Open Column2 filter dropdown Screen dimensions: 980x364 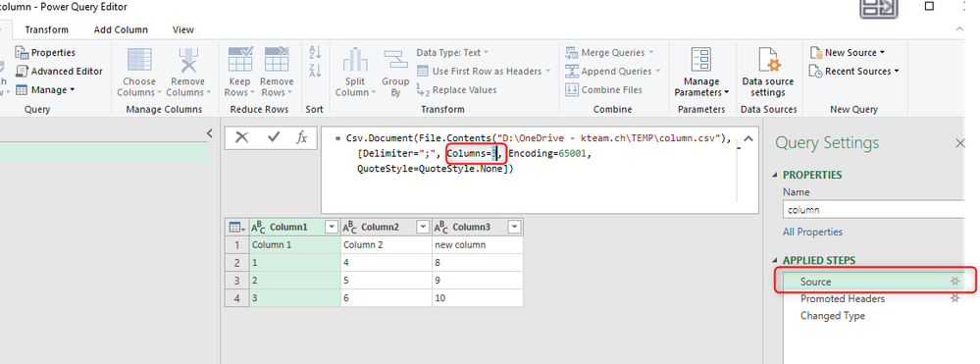tap(423, 227)
